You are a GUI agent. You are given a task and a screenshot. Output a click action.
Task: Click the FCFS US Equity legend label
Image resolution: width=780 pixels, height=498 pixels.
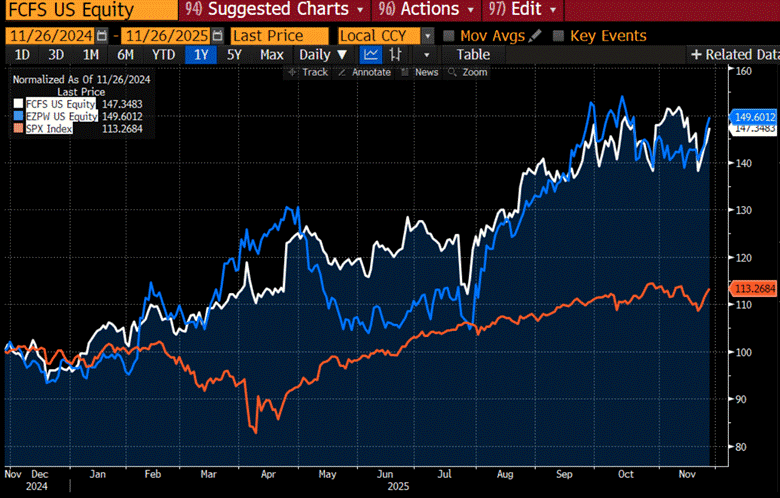click(x=60, y=104)
